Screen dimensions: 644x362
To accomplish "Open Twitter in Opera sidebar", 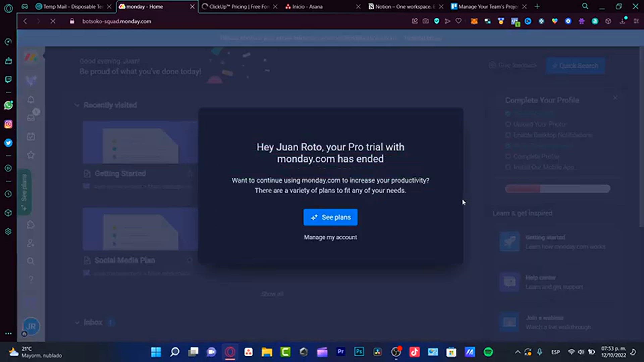I will coord(8,143).
